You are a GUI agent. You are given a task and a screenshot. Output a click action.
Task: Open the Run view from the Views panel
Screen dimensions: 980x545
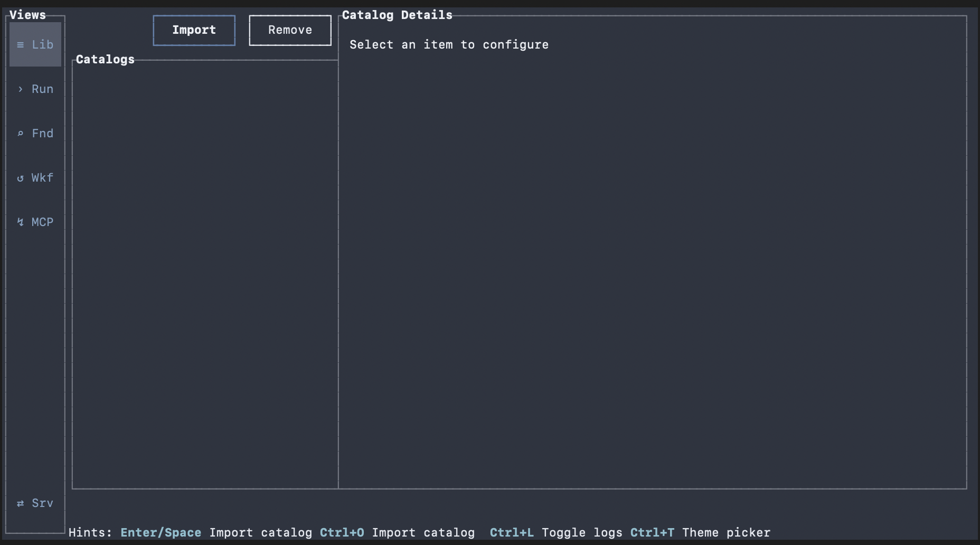click(x=35, y=89)
